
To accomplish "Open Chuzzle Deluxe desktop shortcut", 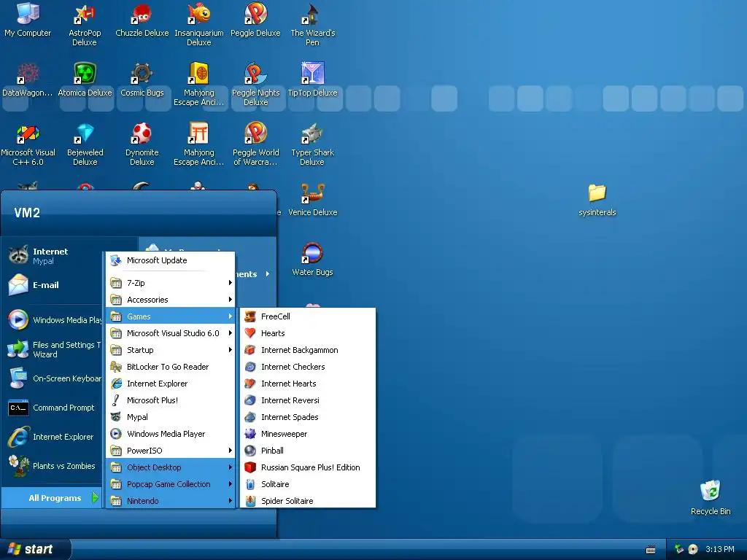I will pos(142,20).
